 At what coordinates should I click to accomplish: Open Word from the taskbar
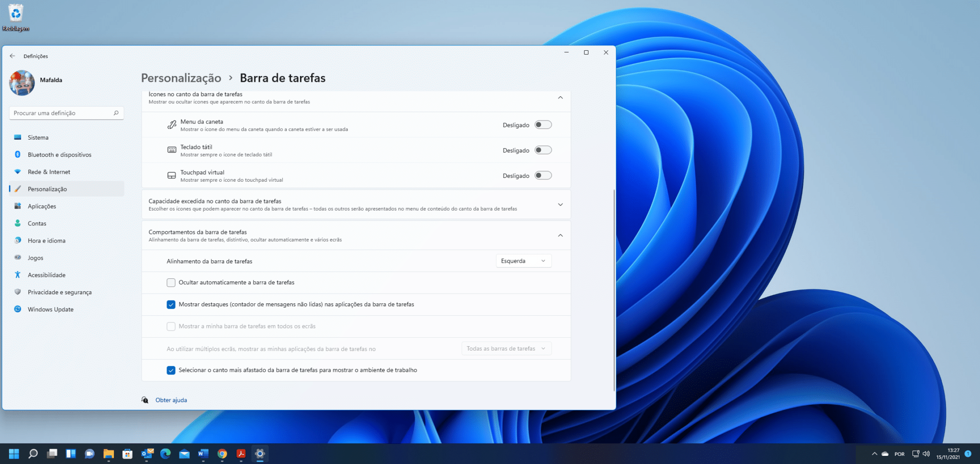[x=203, y=453]
